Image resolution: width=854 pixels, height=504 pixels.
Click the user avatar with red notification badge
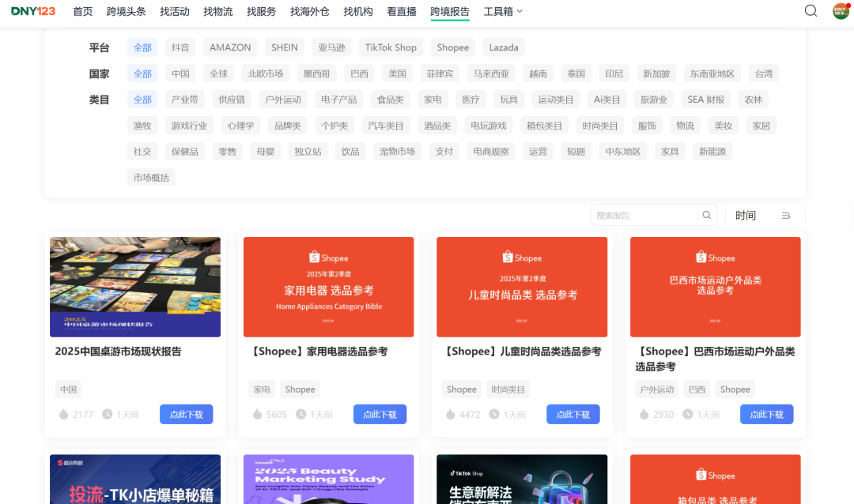click(x=838, y=11)
